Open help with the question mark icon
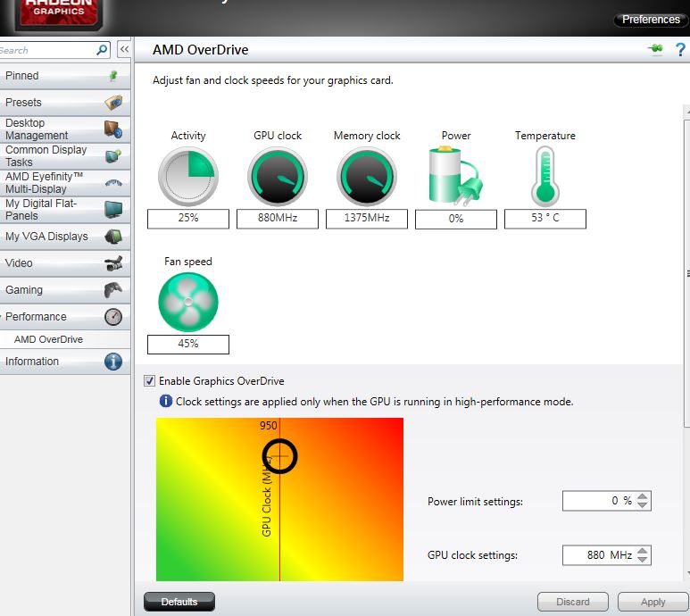 tap(680, 49)
